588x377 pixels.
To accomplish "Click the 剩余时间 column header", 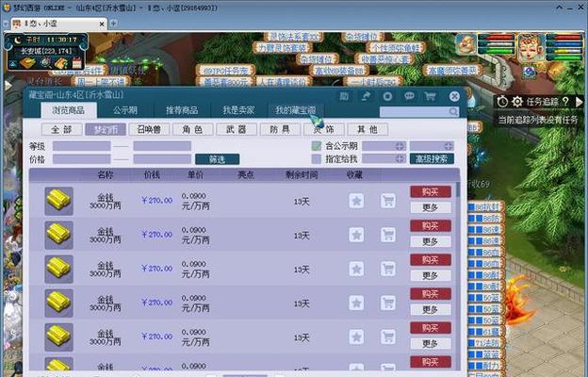I will [302, 174].
